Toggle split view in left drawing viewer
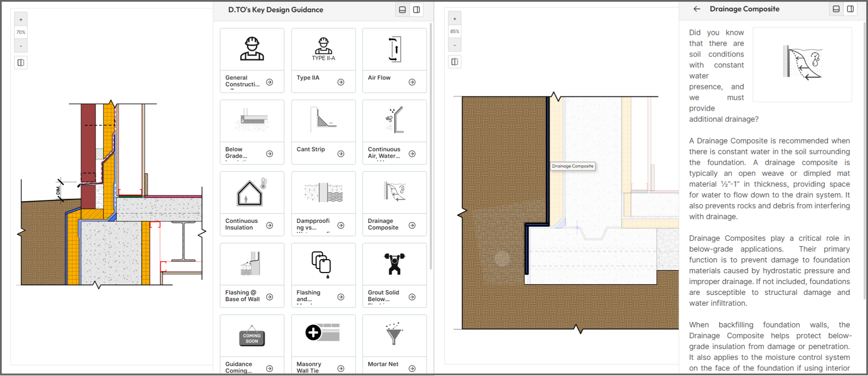 [x=21, y=63]
